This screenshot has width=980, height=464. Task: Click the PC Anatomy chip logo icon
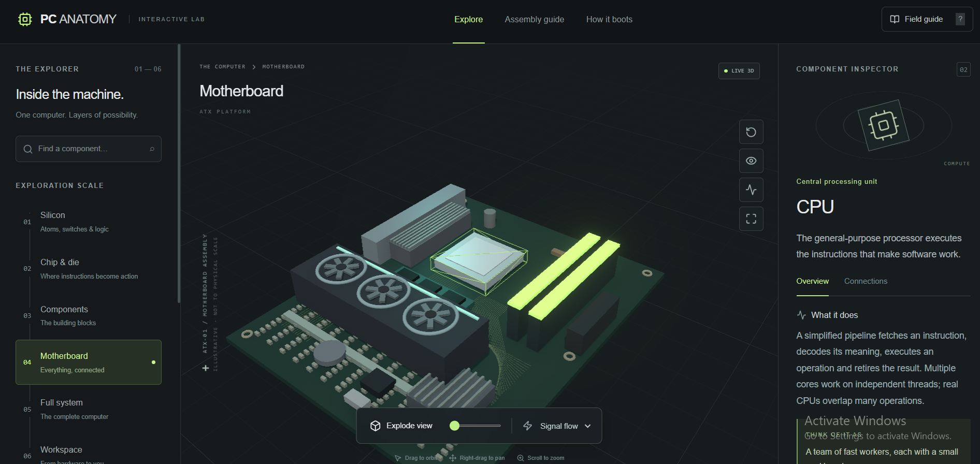(x=25, y=19)
